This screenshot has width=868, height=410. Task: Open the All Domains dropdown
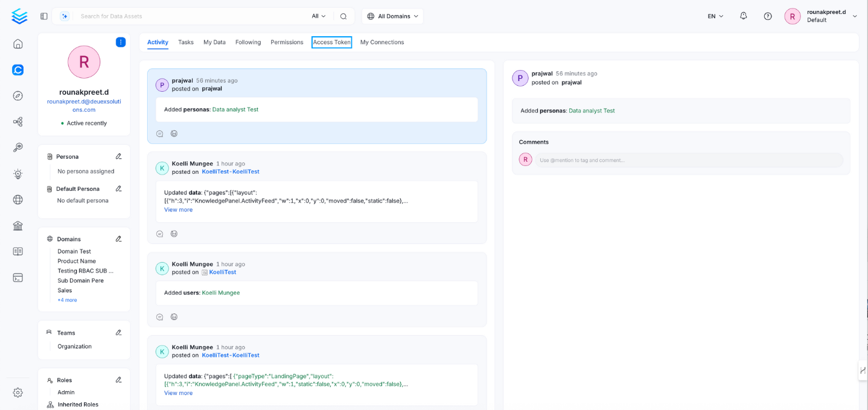(x=392, y=16)
